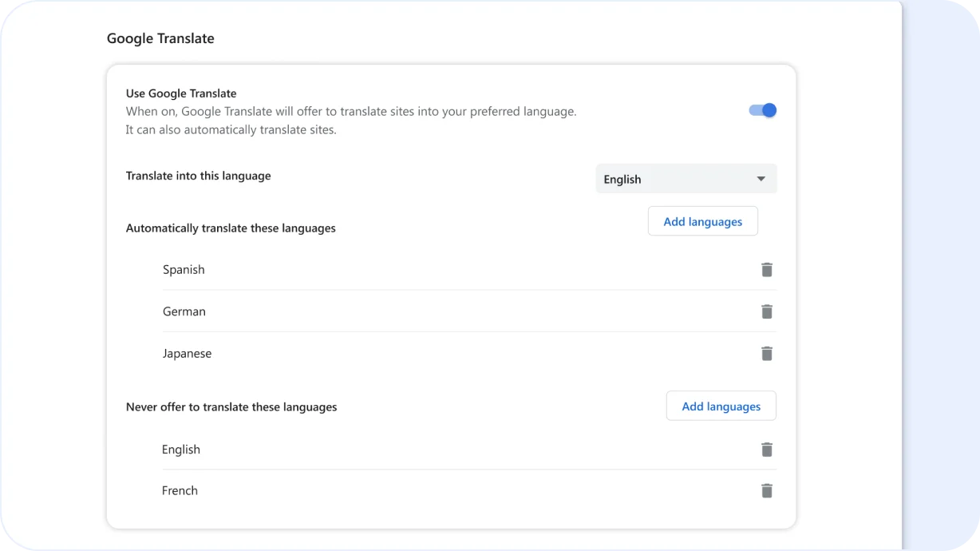
Task: Select the Japanese list entry
Action: point(187,353)
